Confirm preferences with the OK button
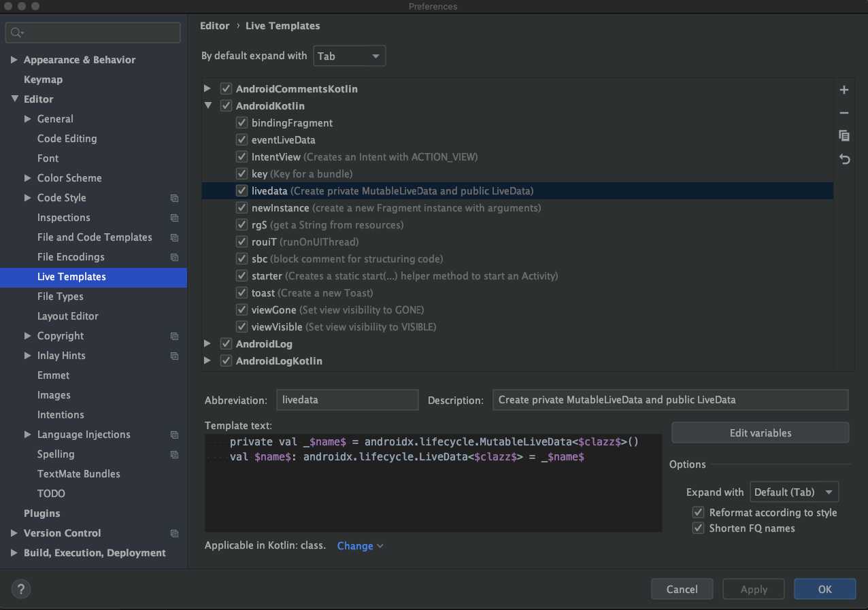 (x=824, y=590)
